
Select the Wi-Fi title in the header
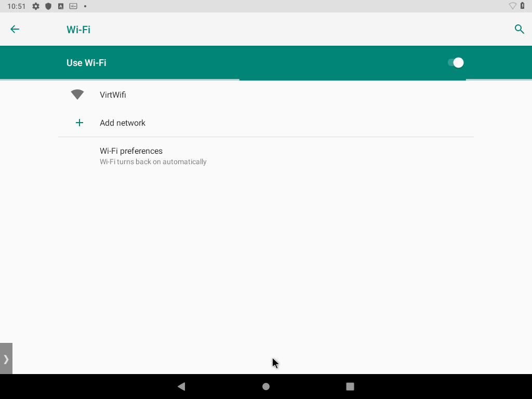click(x=78, y=29)
